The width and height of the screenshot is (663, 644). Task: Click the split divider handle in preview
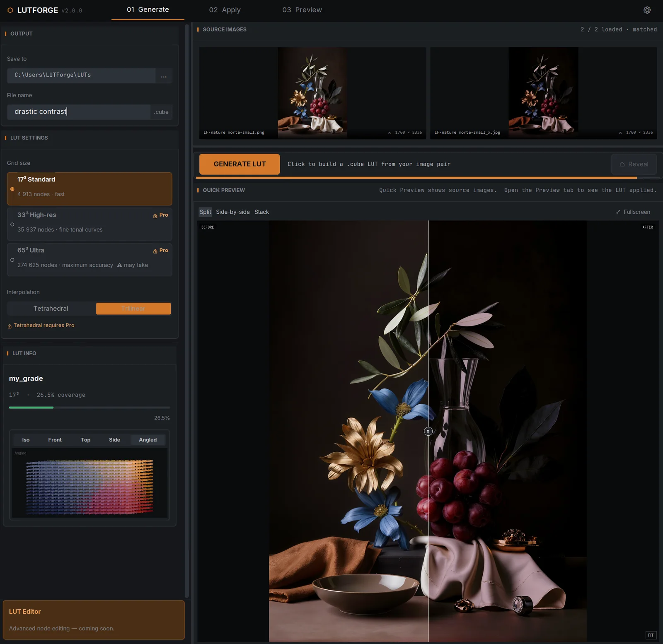click(428, 431)
